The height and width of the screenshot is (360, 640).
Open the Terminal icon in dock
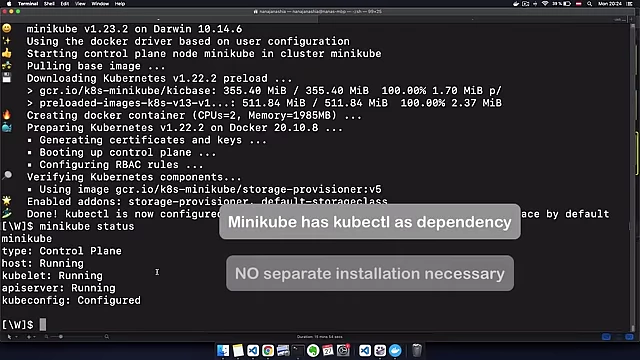click(298, 350)
